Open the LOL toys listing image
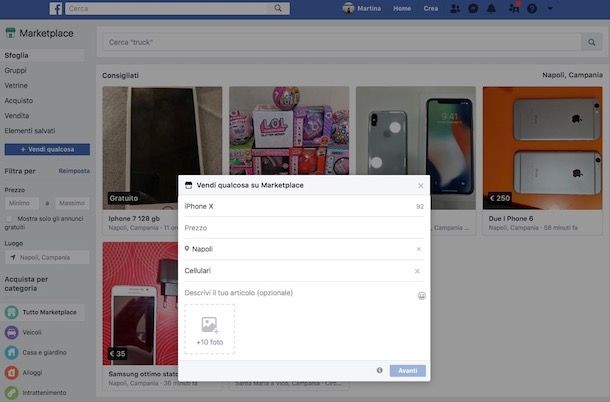The image size is (610, 402). tap(289, 130)
